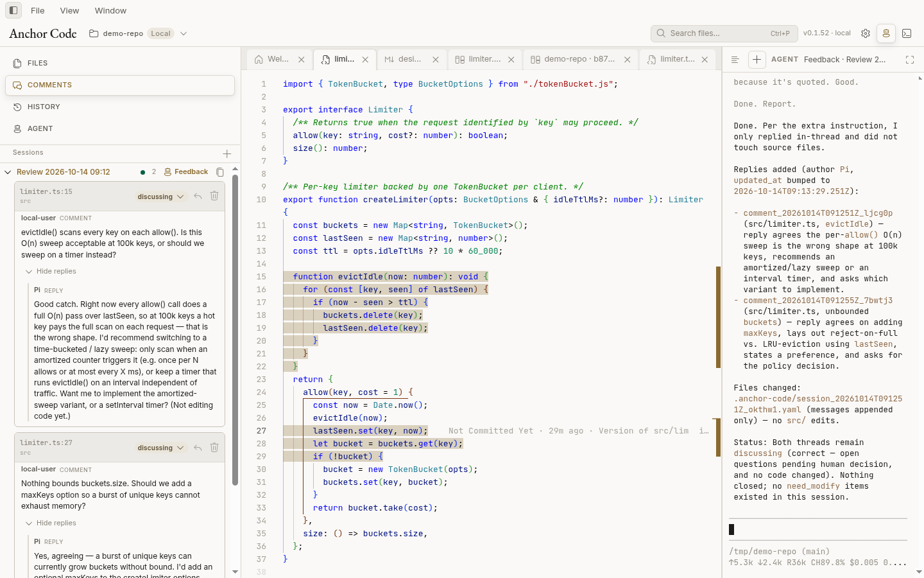The image size is (924, 578).
Task: Click comment_20261014T091251Z_ljcg0p link in agent output
Action: click(818, 213)
